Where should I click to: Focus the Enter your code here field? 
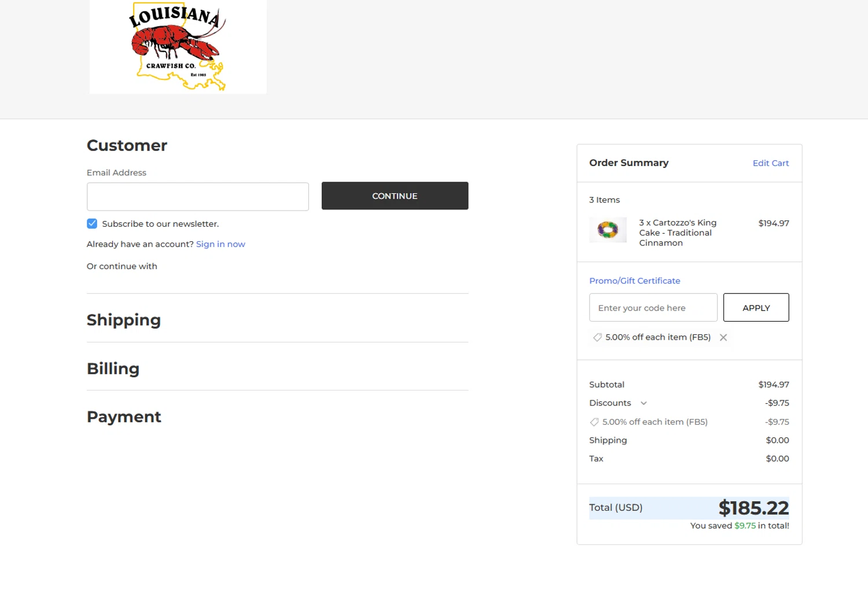(653, 307)
